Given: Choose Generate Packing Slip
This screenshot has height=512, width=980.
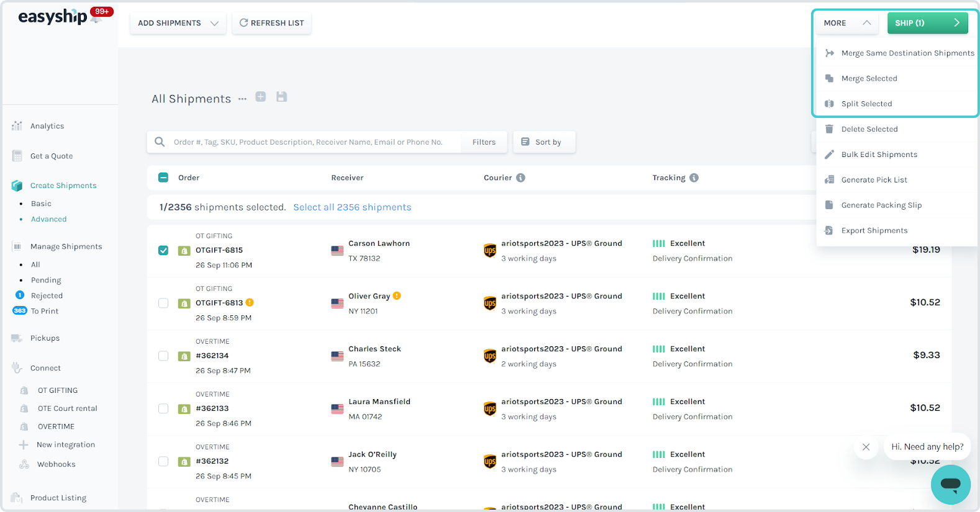Looking at the screenshot, I should pyautogui.click(x=897, y=206).
